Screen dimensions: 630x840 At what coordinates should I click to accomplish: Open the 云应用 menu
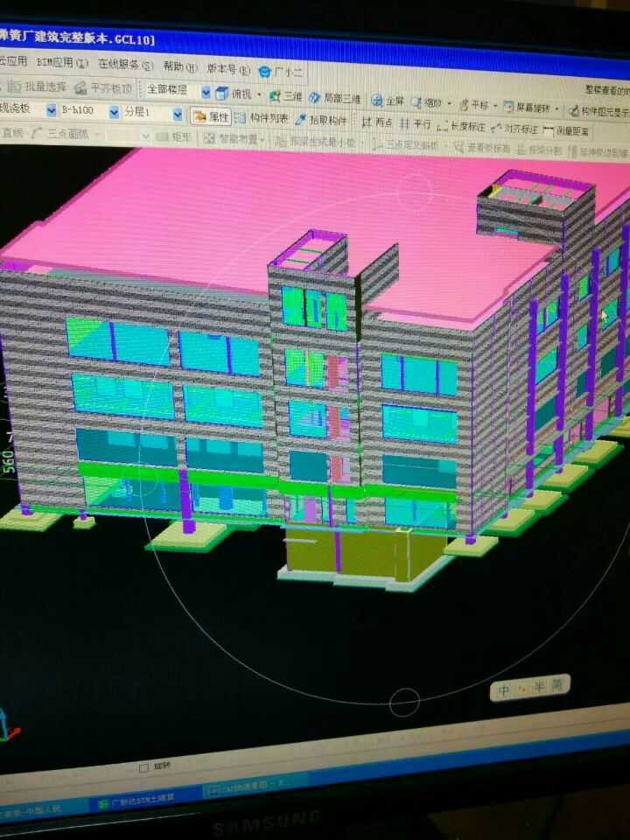13,60
